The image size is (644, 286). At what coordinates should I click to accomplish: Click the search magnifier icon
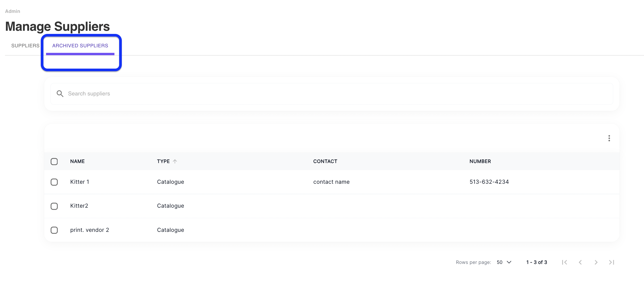60,94
